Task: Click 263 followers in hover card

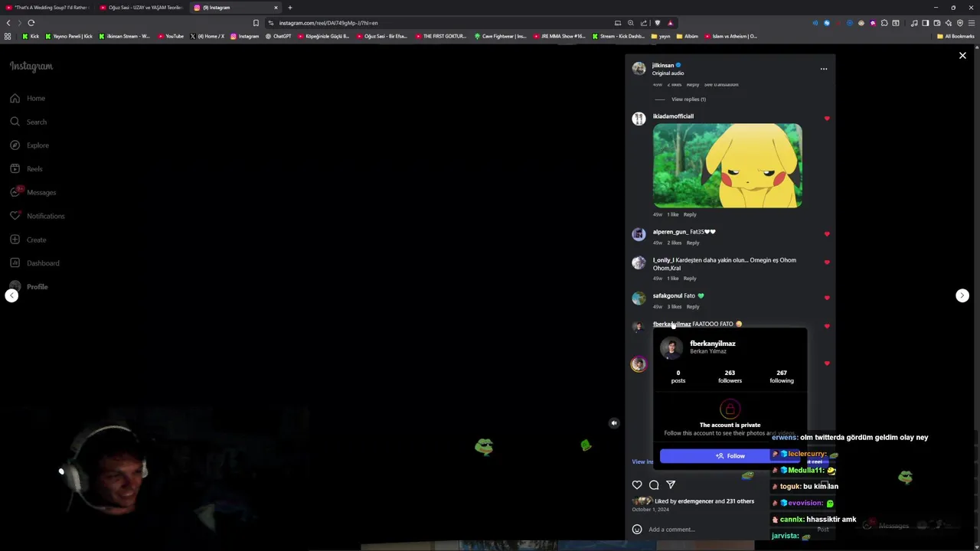Action: [730, 377]
